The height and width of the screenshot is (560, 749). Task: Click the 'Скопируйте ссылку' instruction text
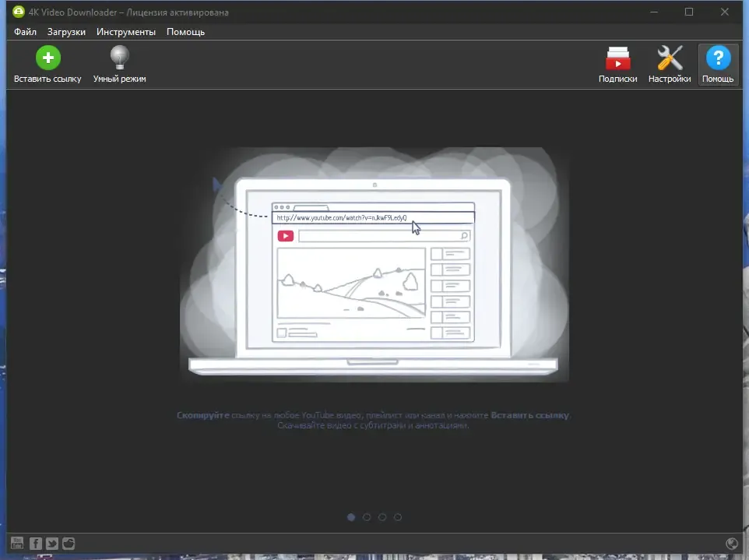point(373,415)
